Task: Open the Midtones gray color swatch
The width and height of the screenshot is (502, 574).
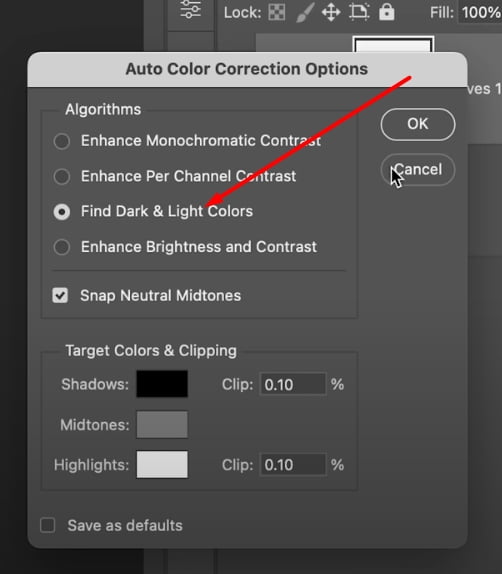Action: [162, 424]
